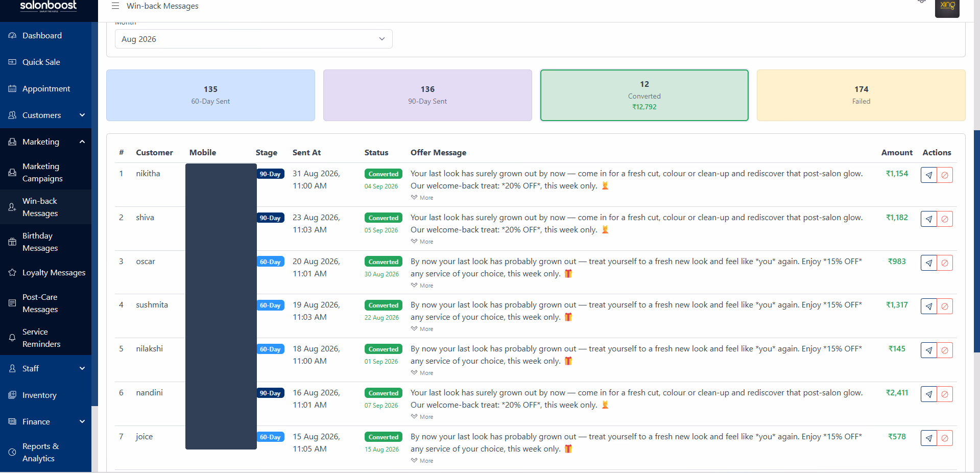Resend message for shiva's row
Screen dimensions: 980x473
click(x=929, y=219)
